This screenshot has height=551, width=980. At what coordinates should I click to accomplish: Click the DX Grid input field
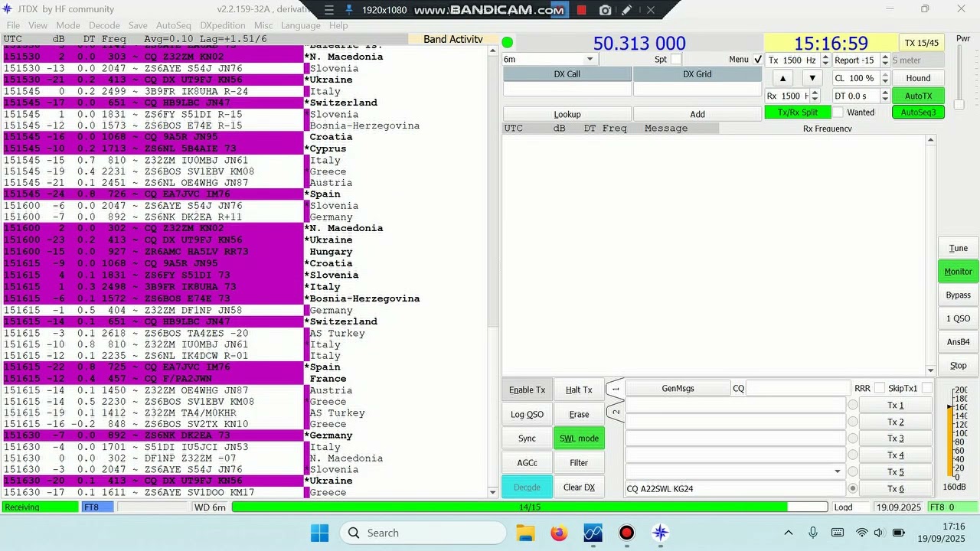click(697, 90)
